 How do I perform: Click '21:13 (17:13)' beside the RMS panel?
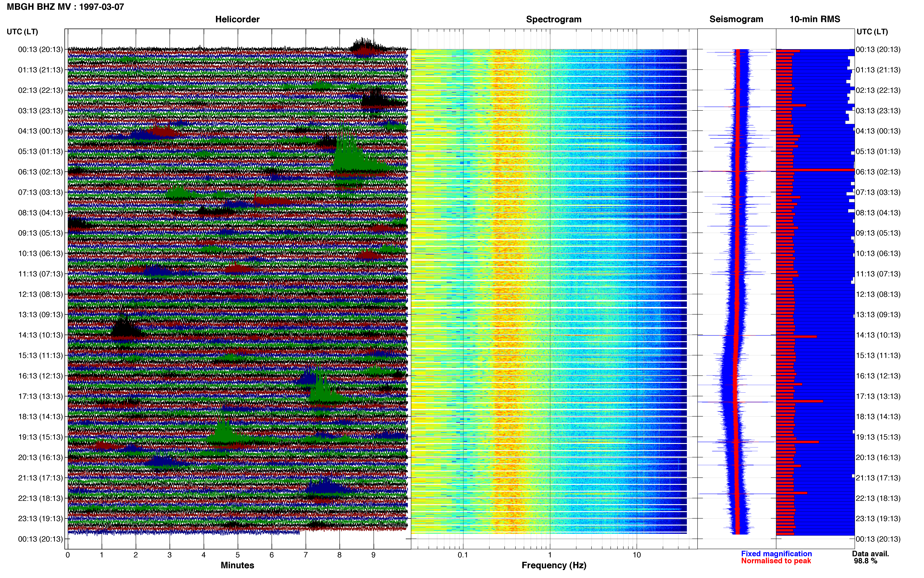point(878,478)
